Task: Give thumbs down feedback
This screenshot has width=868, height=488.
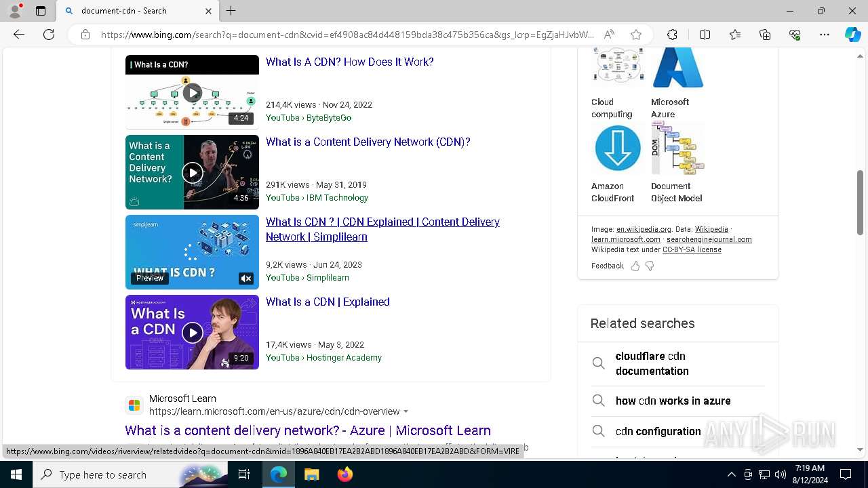Action: tap(650, 266)
